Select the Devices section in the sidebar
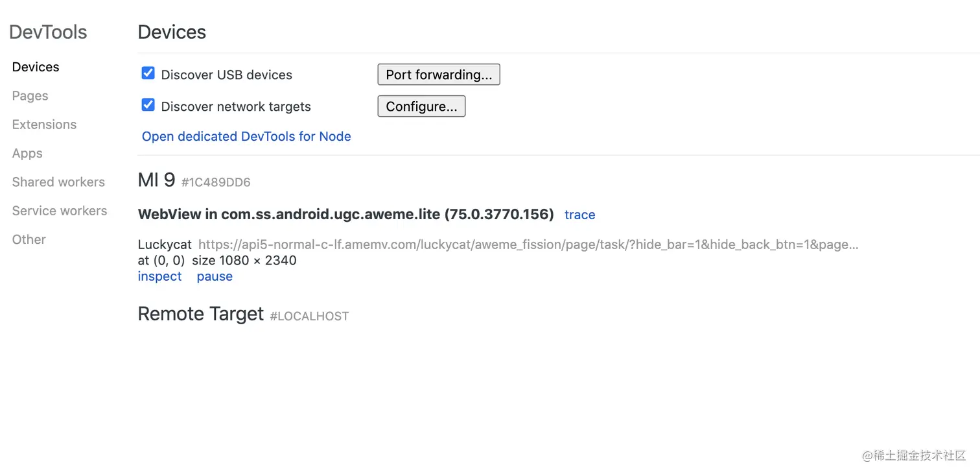980x476 pixels. point(36,67)
